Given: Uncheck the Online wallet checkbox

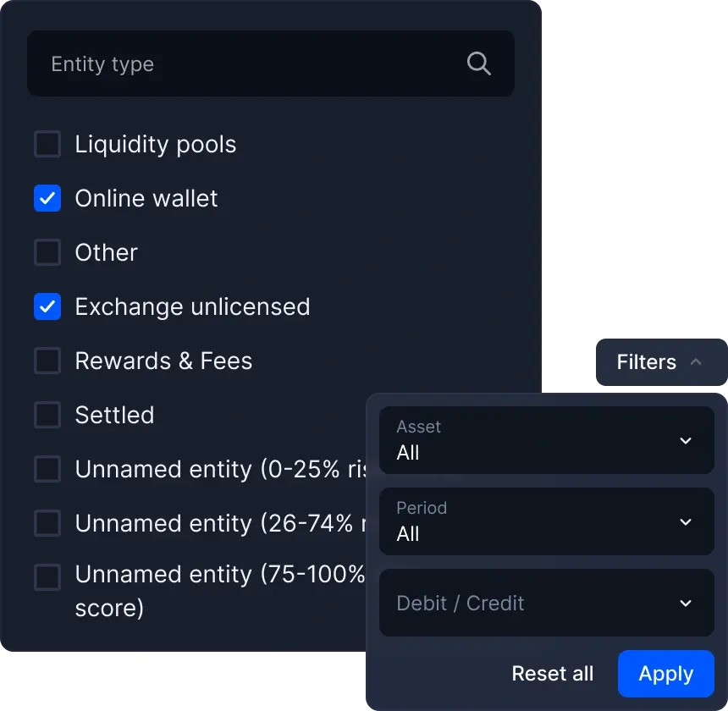Looking at the screenshot, I should [47, 198].
